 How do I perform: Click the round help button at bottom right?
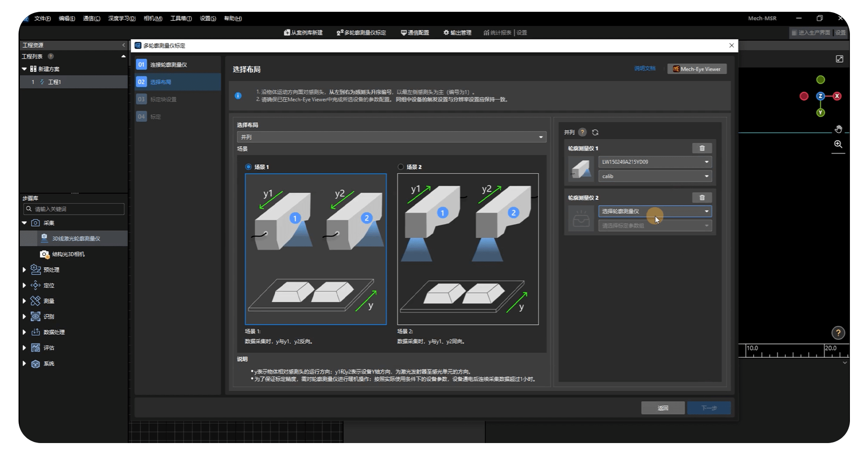click(838, 333)
